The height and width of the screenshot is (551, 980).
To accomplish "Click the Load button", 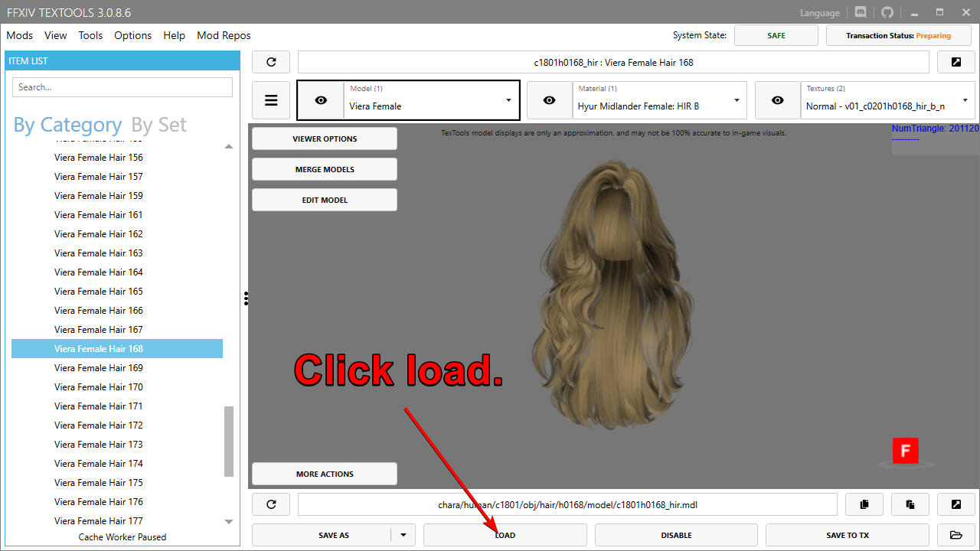I will (505, 535).
